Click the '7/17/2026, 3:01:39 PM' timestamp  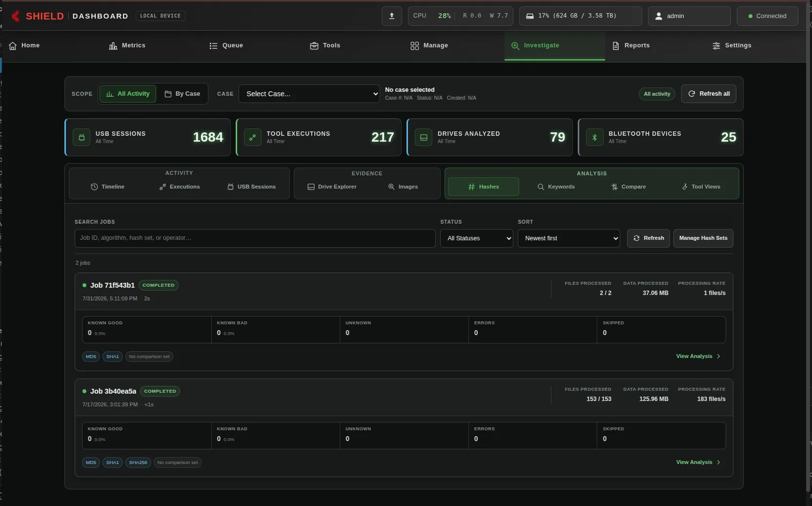(110, 404)
